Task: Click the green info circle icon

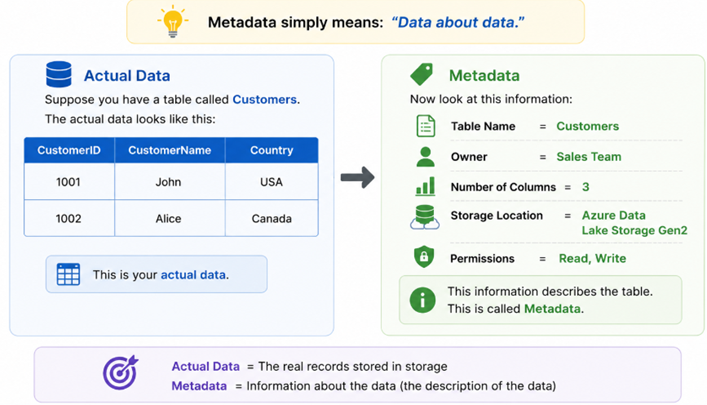Action: click(x=422, y=300)
